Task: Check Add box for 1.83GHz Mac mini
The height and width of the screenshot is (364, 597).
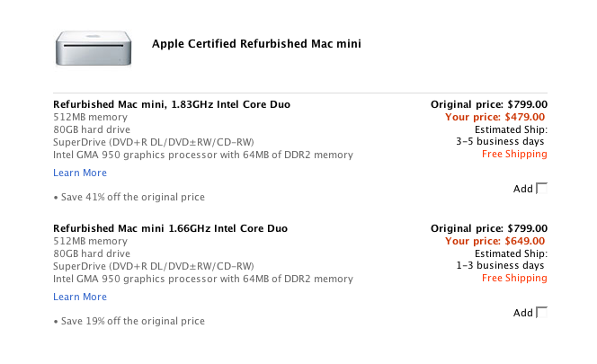Action: [541, 189]
